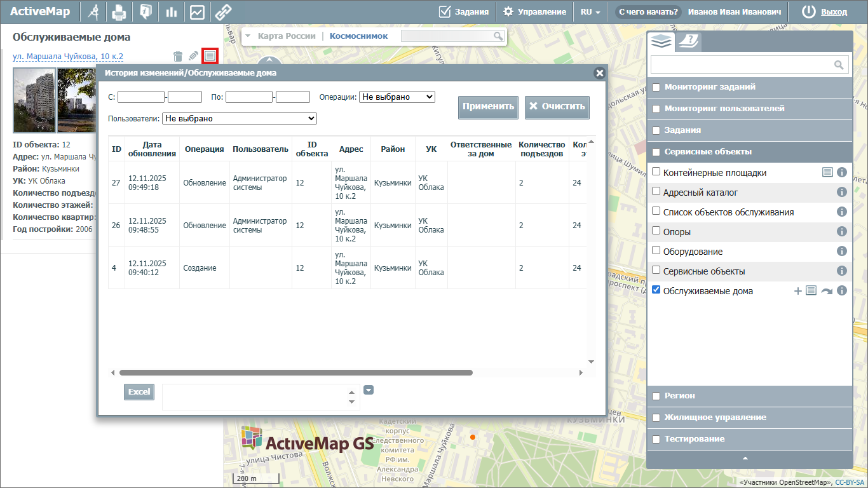Open the measurement compass tool
The width and height of the screenshot is (868, 488).
point(93,12)
